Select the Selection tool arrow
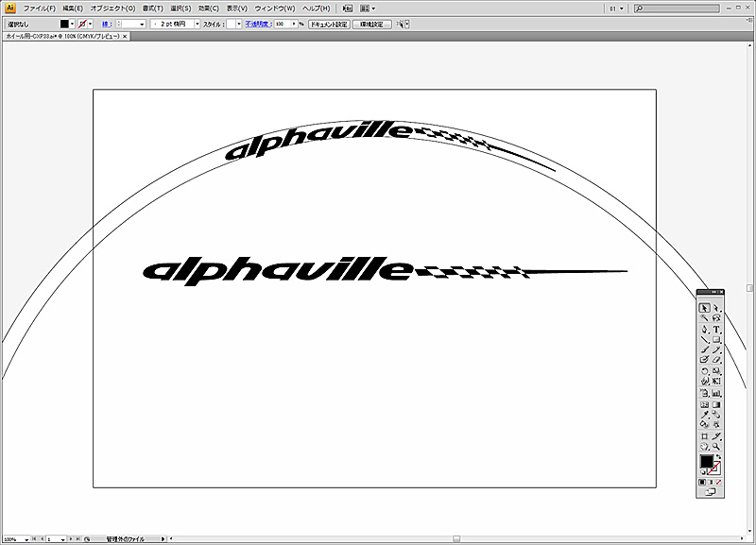The width and height of the screenshot is (756, 545). [704, 308]
